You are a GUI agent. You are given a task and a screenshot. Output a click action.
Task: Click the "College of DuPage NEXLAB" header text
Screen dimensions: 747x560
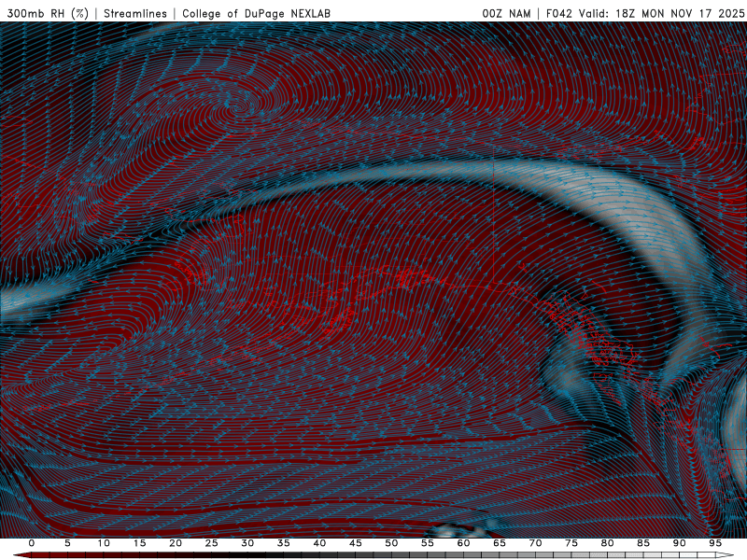click(256, 13)
